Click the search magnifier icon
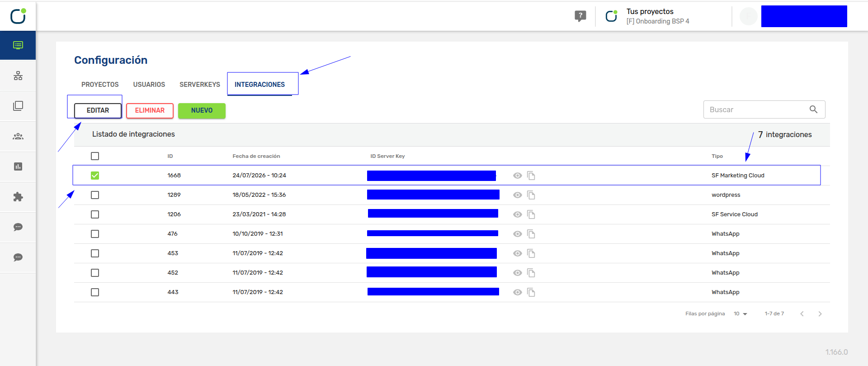The image size is (868, 366). (x=813, y=109)
